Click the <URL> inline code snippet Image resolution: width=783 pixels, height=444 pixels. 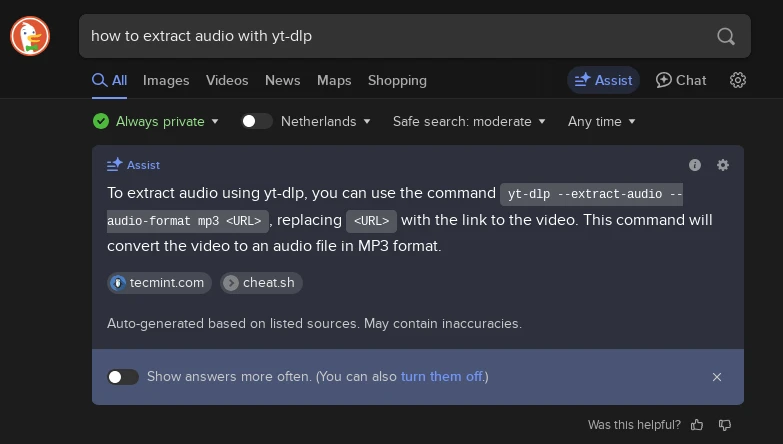(372, 221)
